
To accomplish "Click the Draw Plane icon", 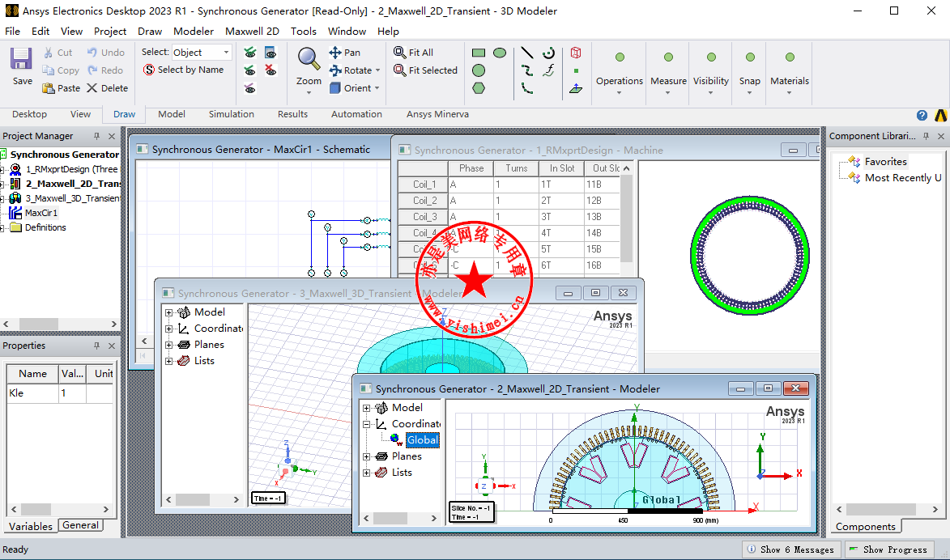I will coord(576,88).
